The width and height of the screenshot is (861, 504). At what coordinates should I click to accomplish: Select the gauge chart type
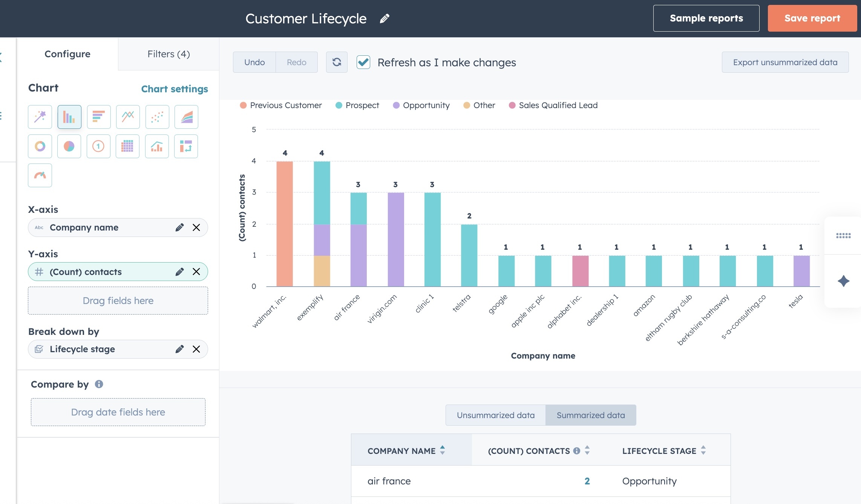(40, 176)
